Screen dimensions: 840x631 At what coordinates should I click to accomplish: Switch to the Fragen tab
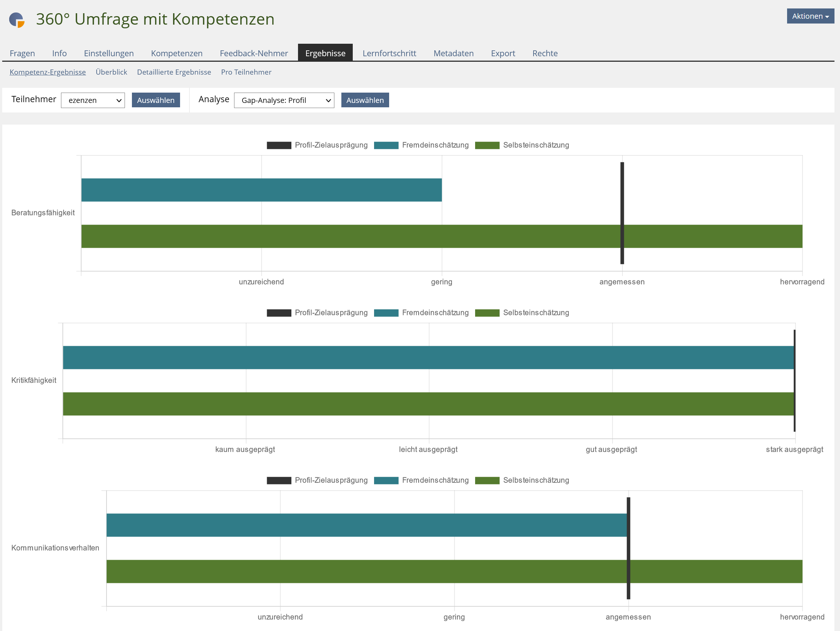22,53
